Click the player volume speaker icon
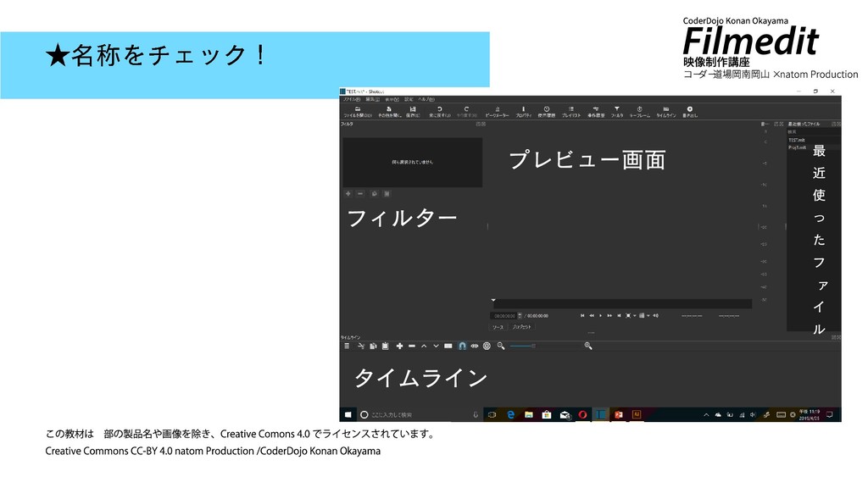 coord(655,315)
